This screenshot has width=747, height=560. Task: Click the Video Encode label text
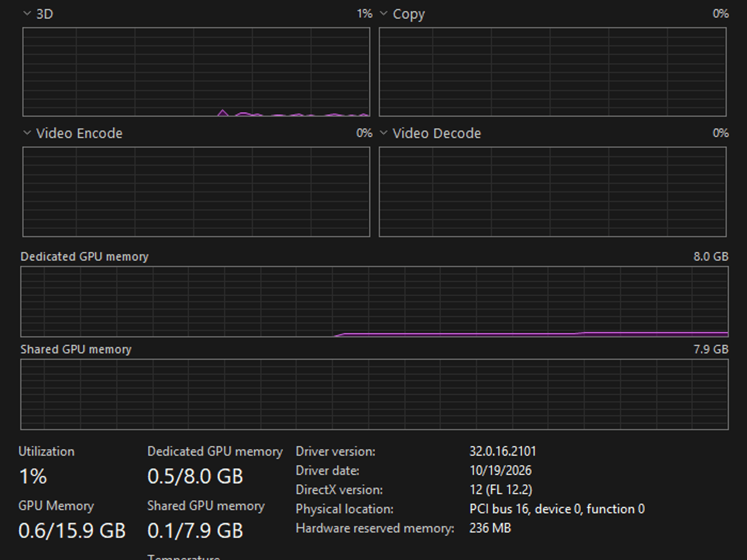(x=80, y=133)
